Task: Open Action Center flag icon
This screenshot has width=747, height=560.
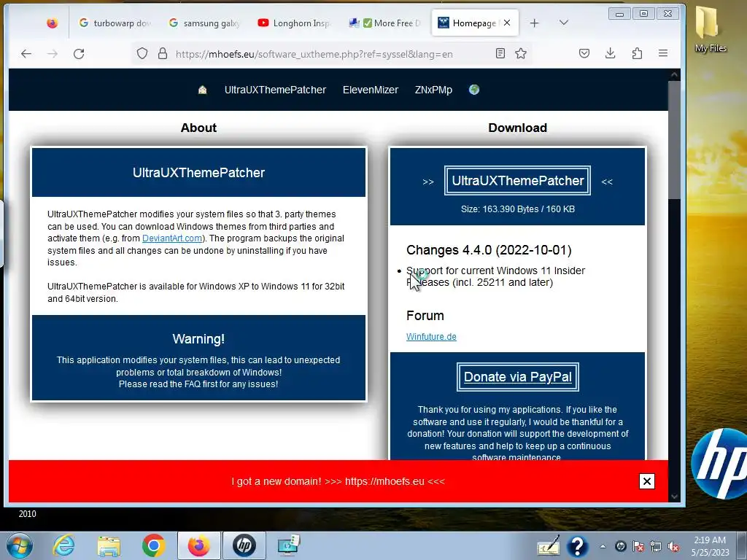Action: 638,546
